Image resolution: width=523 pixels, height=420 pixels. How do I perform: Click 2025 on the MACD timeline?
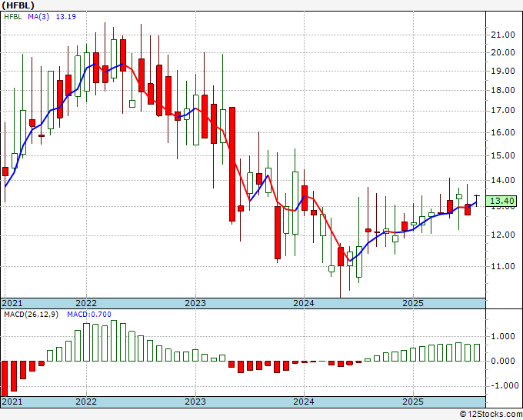(413, 402)
